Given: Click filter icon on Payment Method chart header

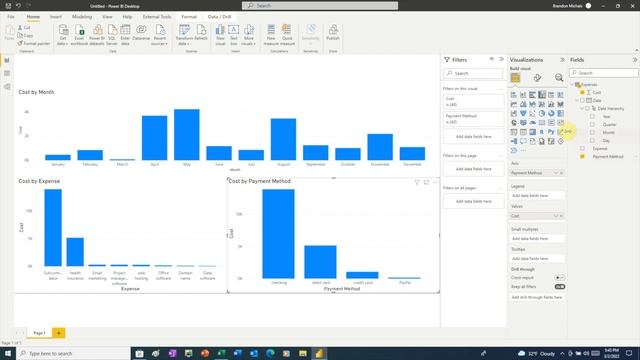Looking at the screenshot, I should click(x=417, y=182).
